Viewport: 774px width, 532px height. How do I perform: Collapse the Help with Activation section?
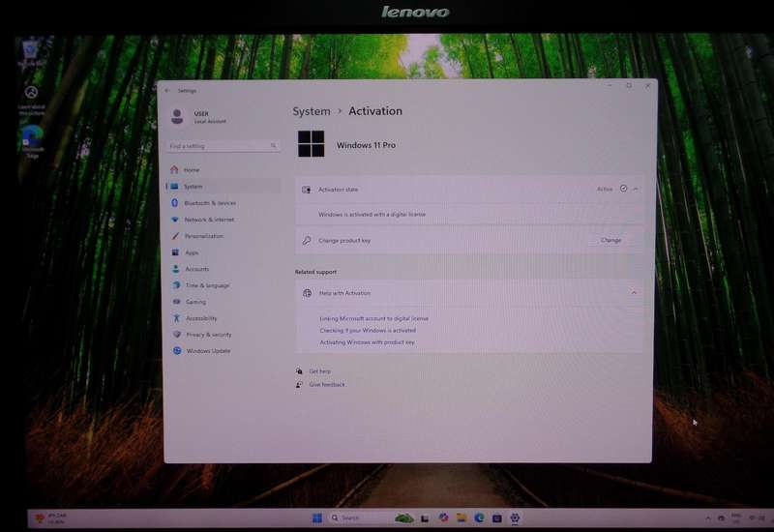(634, 293)
